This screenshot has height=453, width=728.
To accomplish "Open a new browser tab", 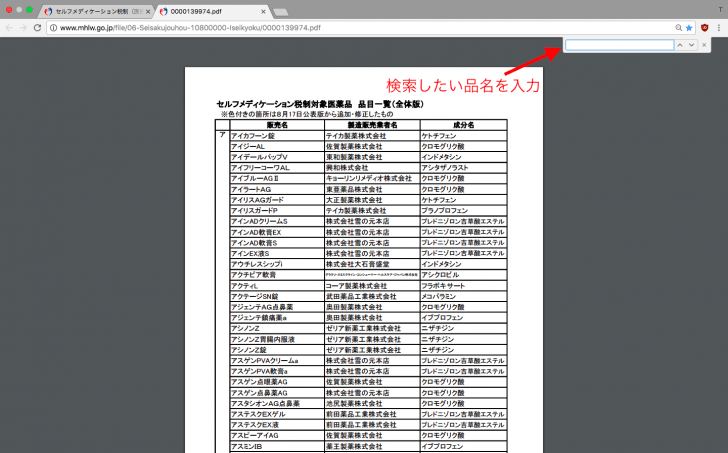I will pos(281,12).
